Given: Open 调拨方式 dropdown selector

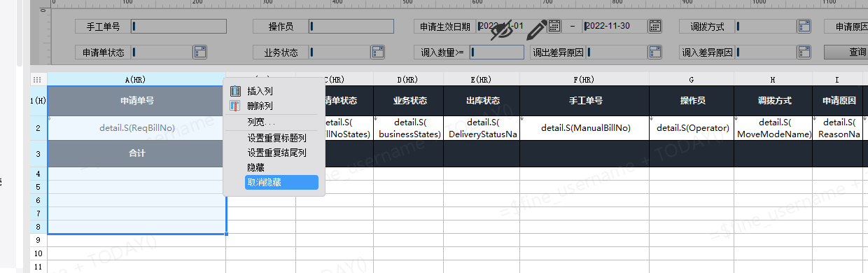Looking at the screenshot, I should pyautogui.click(x=804, y=27).
